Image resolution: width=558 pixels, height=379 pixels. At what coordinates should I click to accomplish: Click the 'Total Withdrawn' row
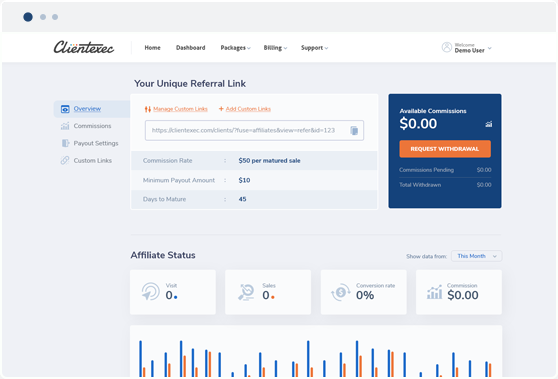point(445,185)
